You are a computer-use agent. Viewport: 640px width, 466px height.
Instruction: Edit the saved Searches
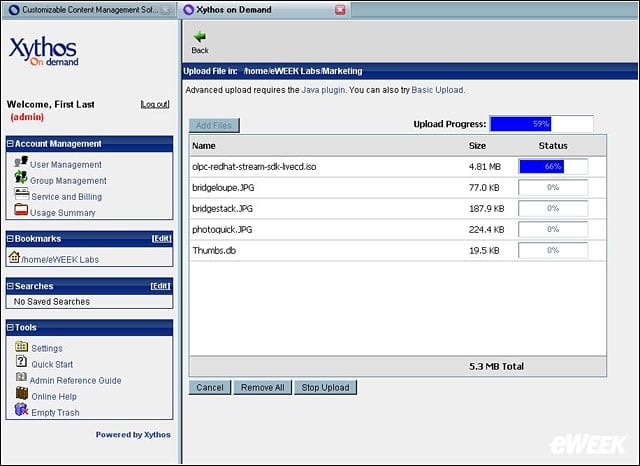[x=160, y=286]
